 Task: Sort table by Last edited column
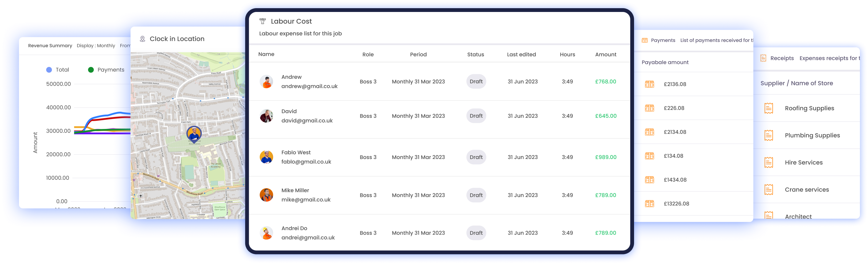pyautogui.click(x=521, y=55)
